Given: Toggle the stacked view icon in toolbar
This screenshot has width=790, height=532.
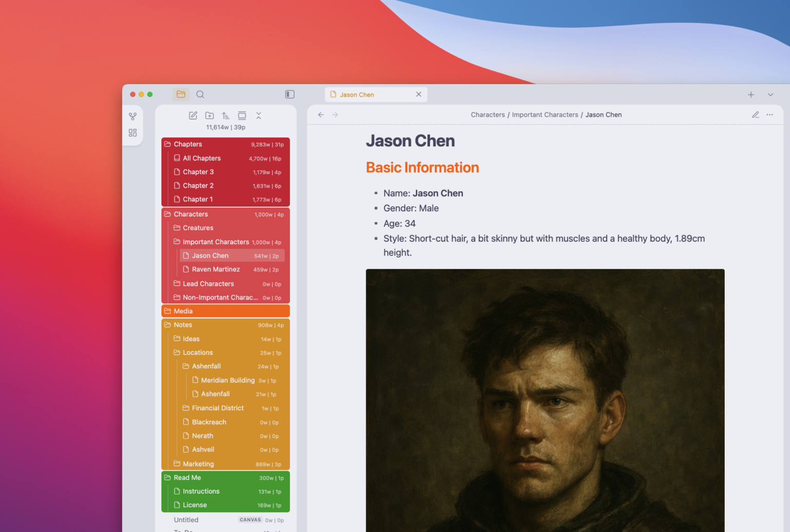Looking at the screenshot, I should (x=242, y=116).
